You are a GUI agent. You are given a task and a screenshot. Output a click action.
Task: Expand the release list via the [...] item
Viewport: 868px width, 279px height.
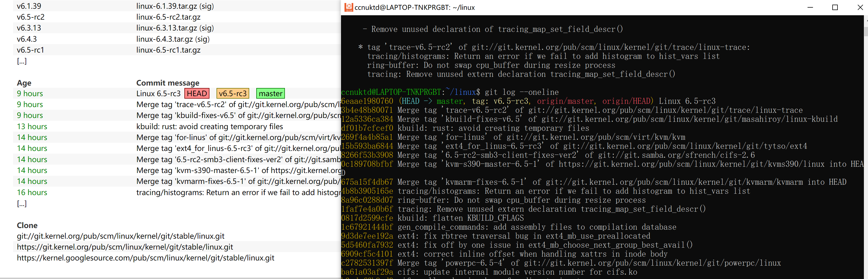point(22,61)
